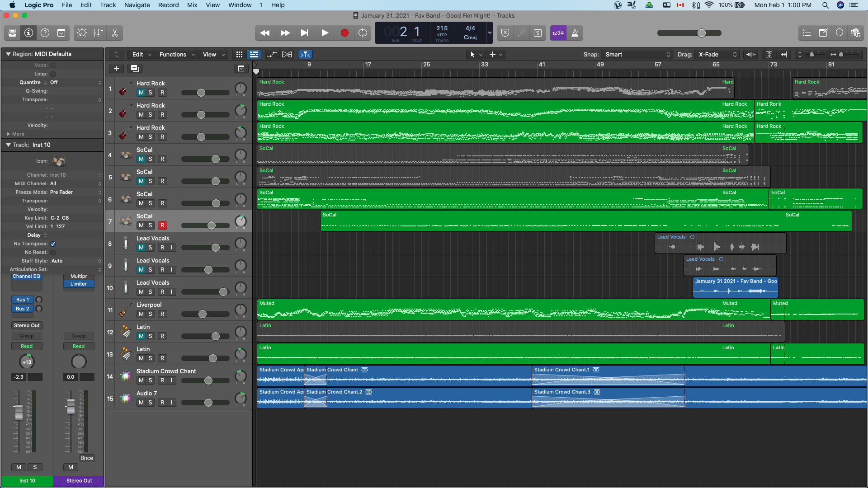Image resolution: width=868 pixels, height=488 pixels.
Task: Mute track 1 Hard Rock
Action: click(141, 93)
